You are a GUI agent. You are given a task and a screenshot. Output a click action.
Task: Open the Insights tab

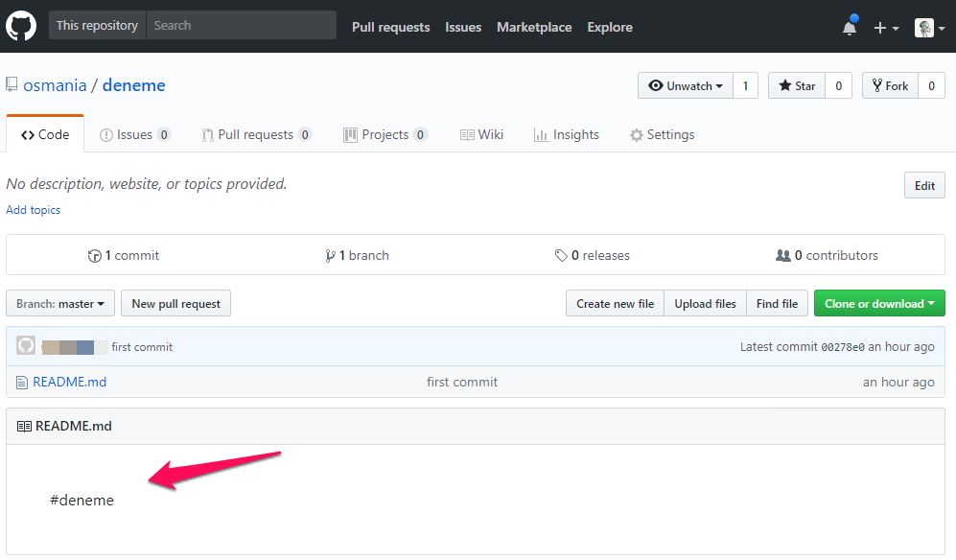click(567, 135)
